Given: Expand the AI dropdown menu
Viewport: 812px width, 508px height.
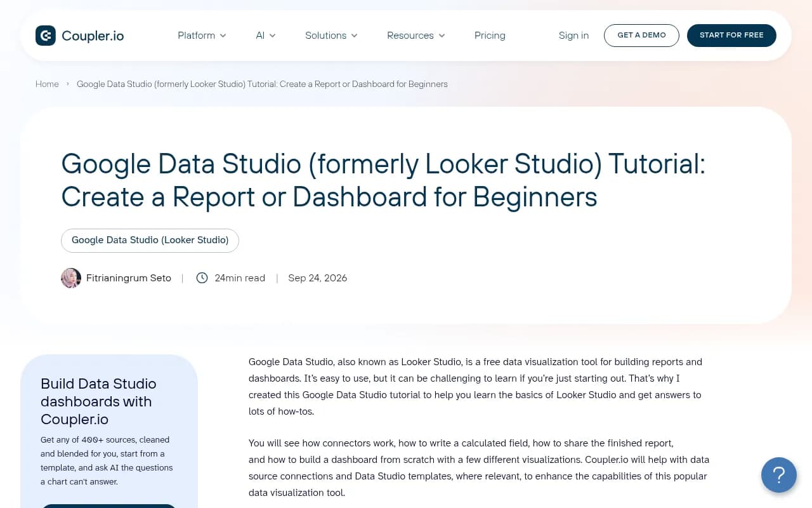Looking at the screenshot, I should (x=266, y=36).
